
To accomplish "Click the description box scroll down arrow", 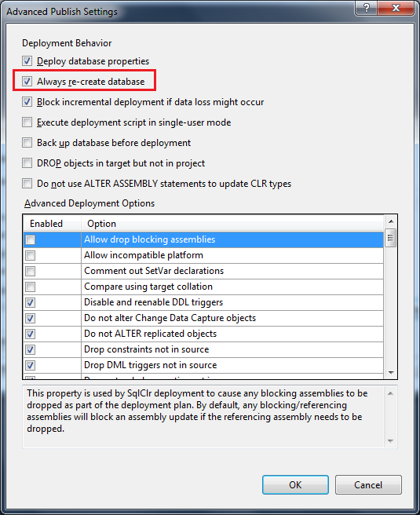I will point(390,440).
